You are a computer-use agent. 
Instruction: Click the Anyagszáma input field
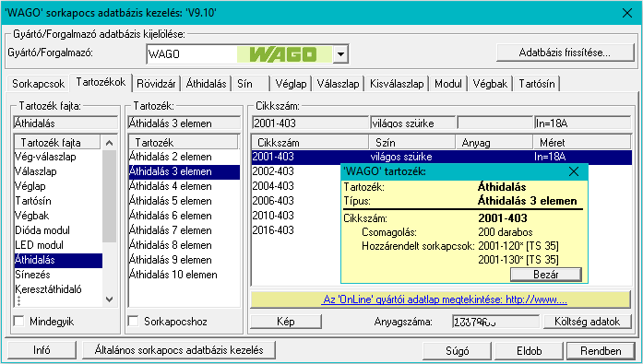point(495,322)
